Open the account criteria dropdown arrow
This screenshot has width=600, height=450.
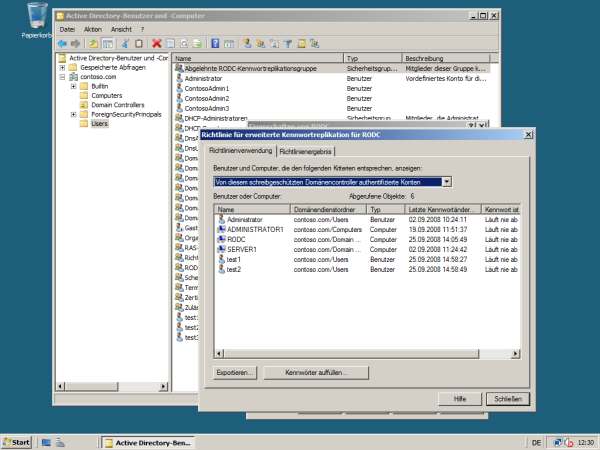coord(447,182)
